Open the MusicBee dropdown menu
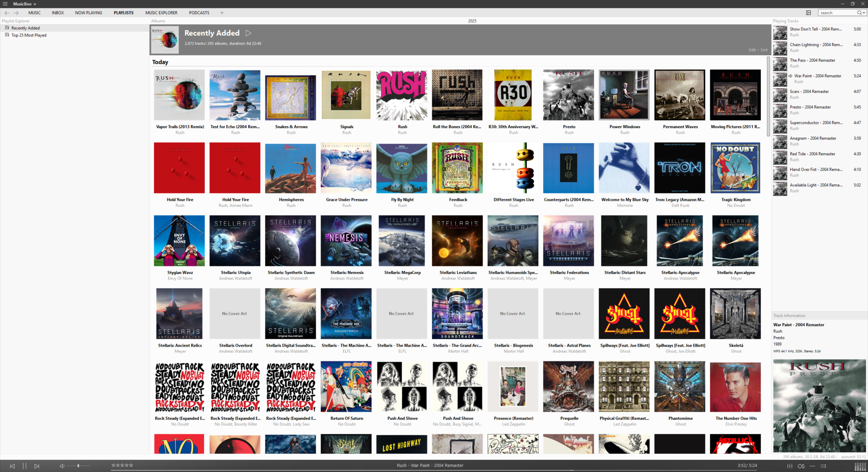This screenshot has width=868, height=472. 24,4
